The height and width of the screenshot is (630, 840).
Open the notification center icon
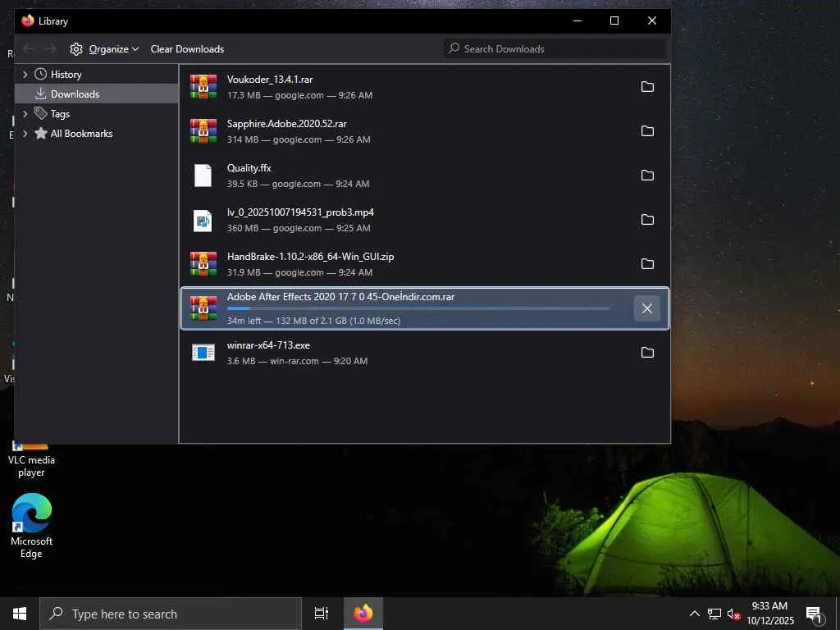[815, 614]
